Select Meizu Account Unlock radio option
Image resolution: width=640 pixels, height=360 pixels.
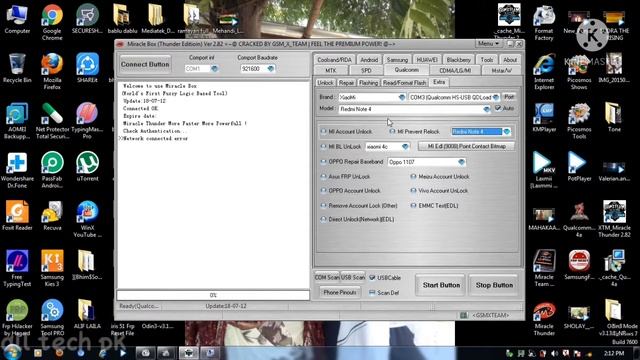click(x=413, y=177)
